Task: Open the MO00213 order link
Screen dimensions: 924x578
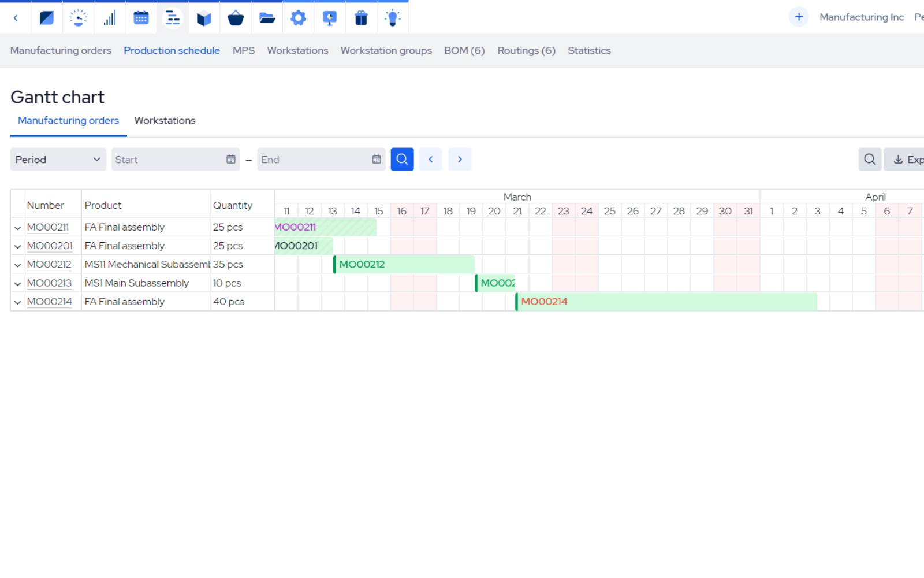Action: click(49, 283)
